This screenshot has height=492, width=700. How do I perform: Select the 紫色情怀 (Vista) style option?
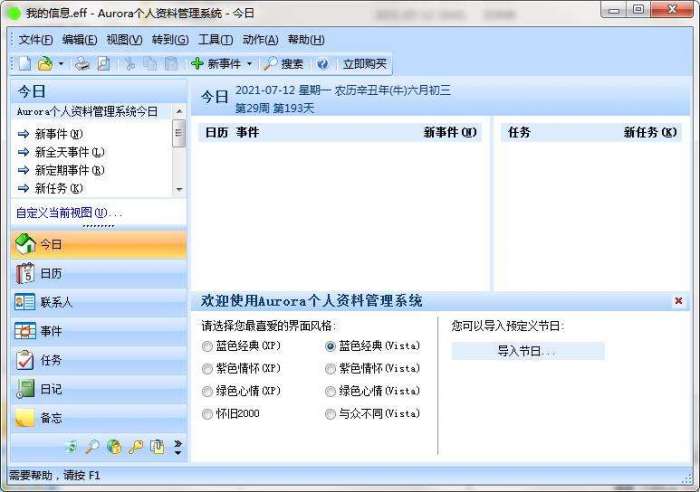coord(330,369)
